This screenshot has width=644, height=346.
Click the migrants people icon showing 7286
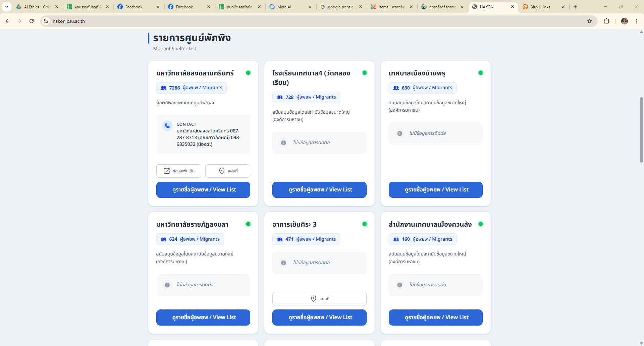164,88
